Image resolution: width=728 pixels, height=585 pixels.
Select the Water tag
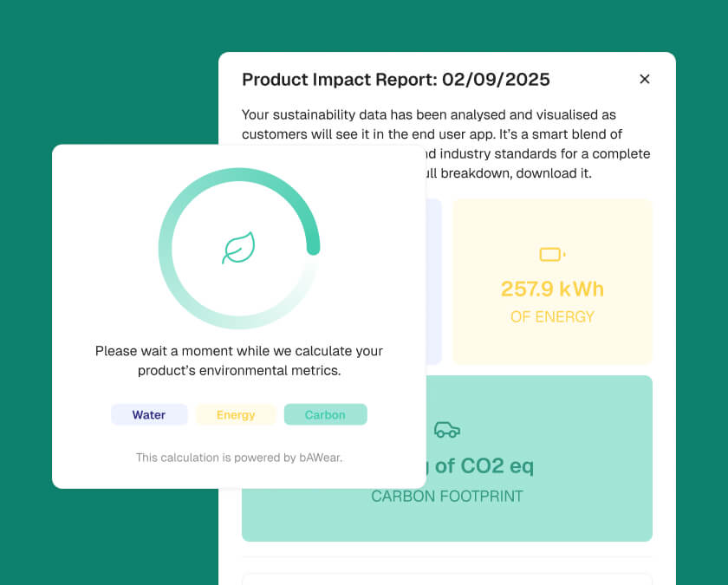(149, 414)
